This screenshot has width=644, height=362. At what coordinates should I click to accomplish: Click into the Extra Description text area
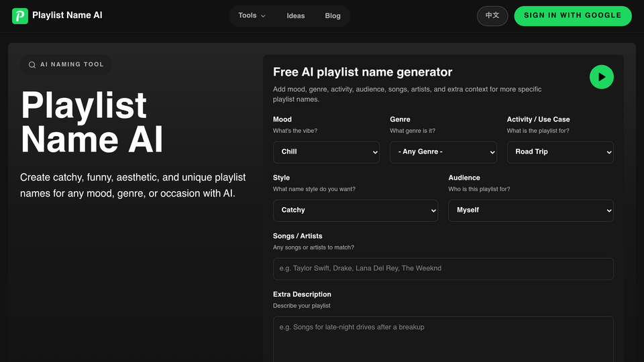coord(443,339)
